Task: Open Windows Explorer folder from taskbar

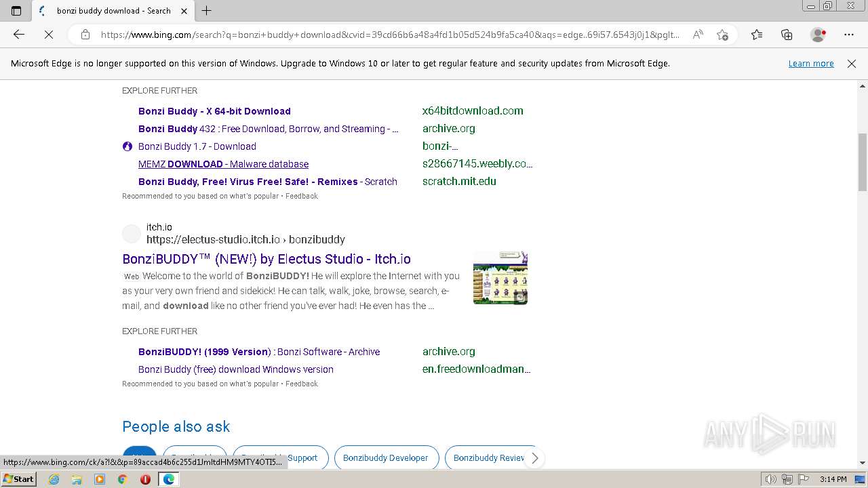Action: pyautogui.click(x=77, y=479)
